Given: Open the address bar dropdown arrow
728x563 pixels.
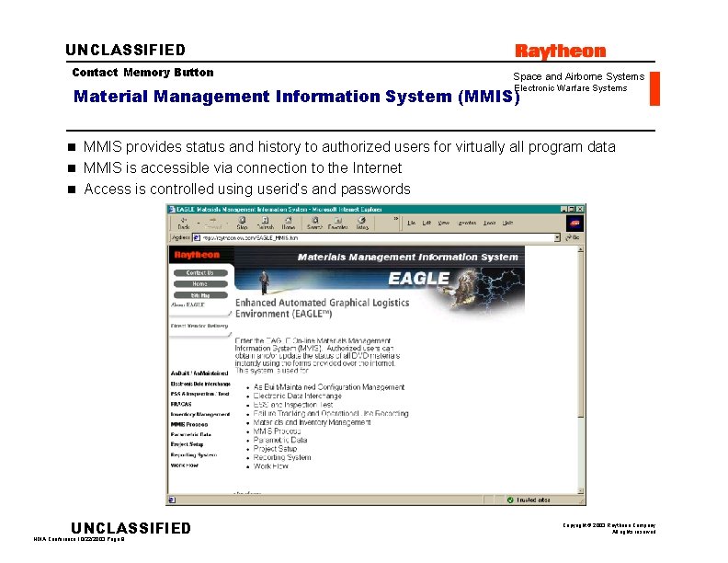Looking at the screenshot, I should pos(557,238).
